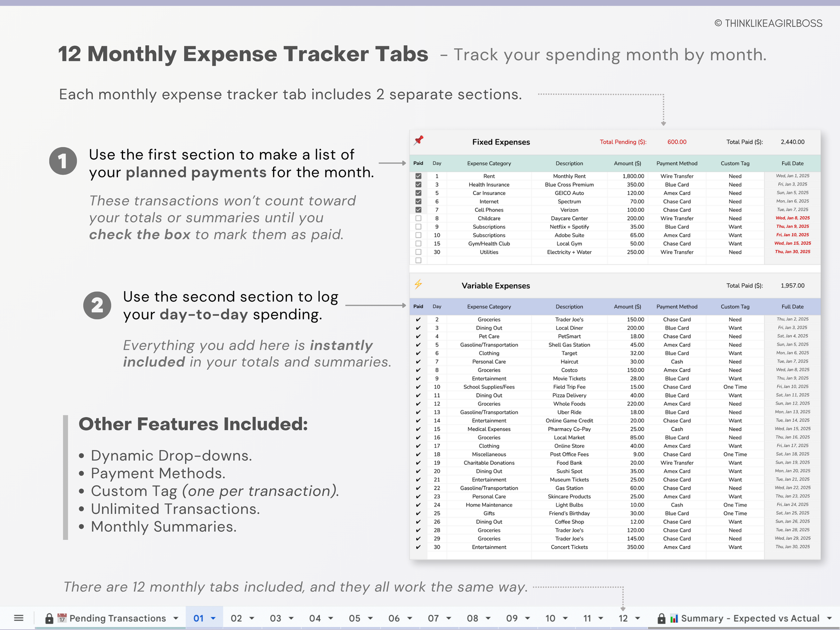Open the all sheets hamburger menu

[x=19, y=618]
